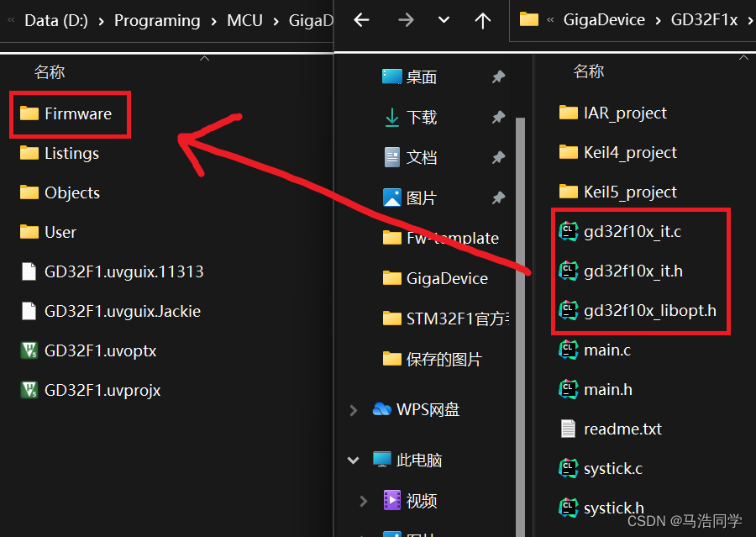Click folder icon in right address bar
The height and width of the screenshot is (537, 756).
click(x=529, y=20)
